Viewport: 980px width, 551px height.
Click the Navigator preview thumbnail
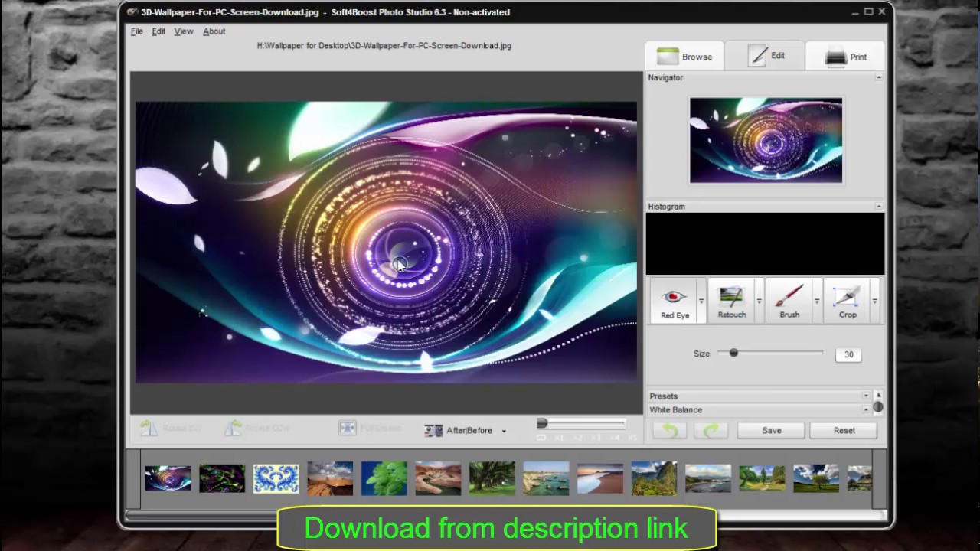point(766,140)
